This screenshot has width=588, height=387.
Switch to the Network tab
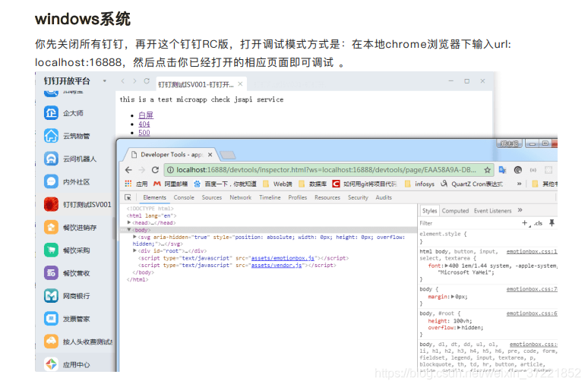click(240, 197)
